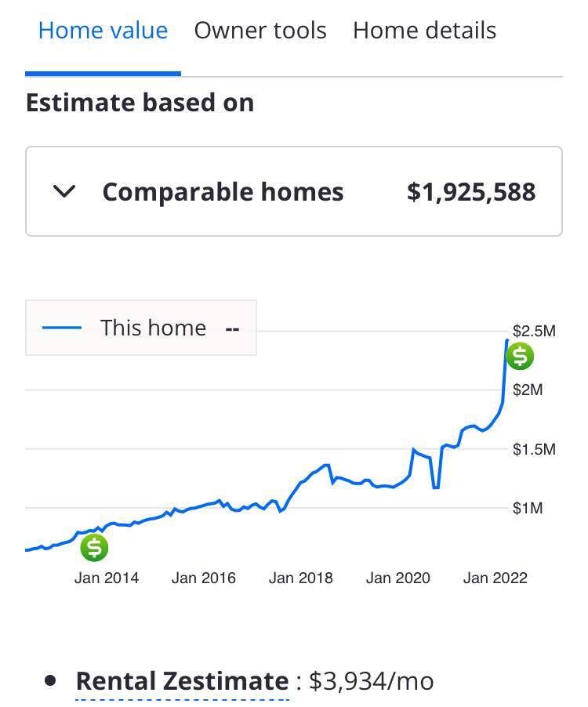Click the dollar badge on the rising price line
Screen dimensions: 588x707
520,357
